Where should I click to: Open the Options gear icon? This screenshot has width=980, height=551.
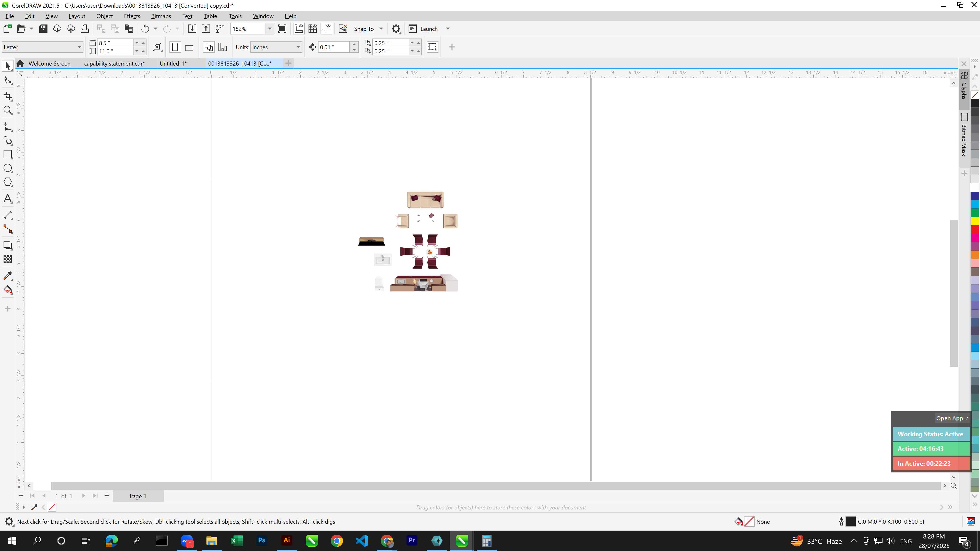[x=396, y=29]
